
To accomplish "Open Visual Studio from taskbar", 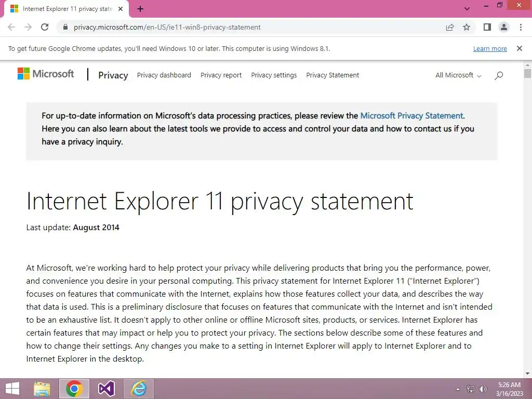I will point(106,389).
